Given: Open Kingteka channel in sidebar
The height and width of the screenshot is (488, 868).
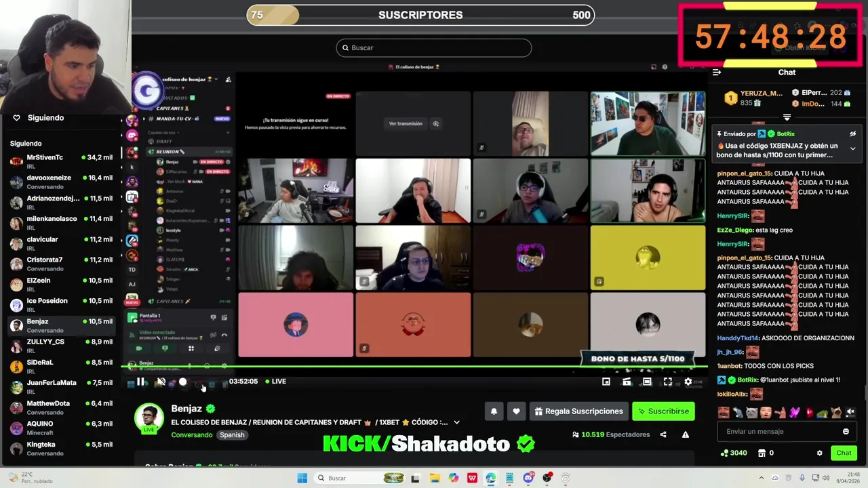Looking at the screenshot, I should coord(61,449).
